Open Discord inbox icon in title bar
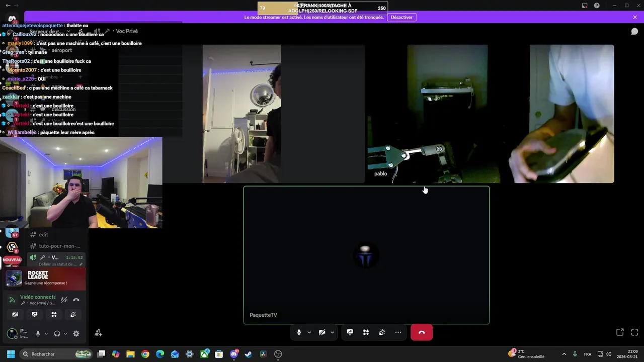The width and height of the screenshot is (644, 362). (x=585, y=6)
